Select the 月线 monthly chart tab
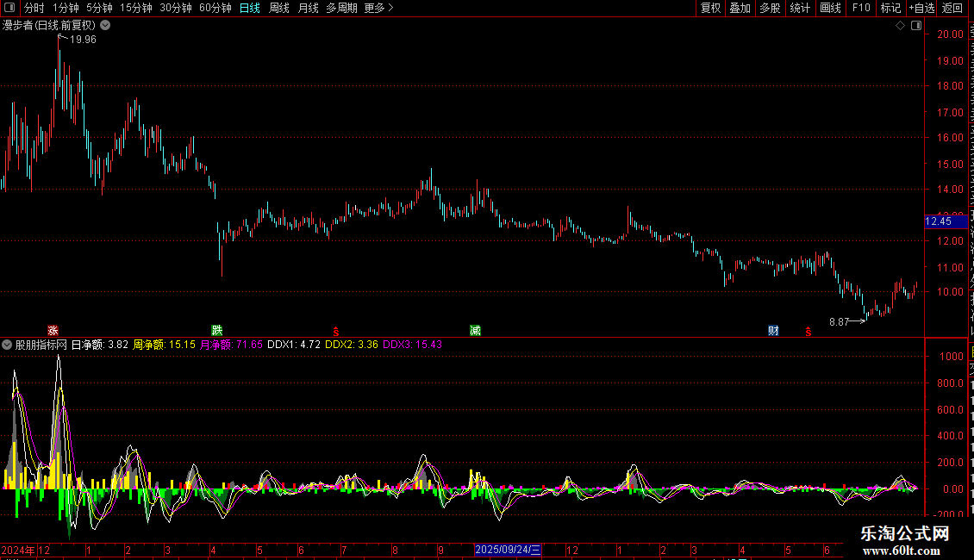 point(308,8)
